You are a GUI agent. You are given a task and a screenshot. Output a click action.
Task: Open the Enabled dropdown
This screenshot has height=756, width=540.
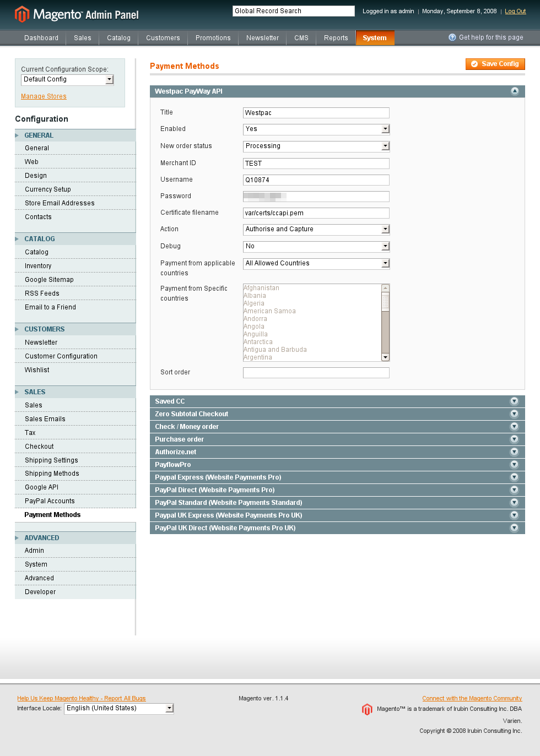316,129
